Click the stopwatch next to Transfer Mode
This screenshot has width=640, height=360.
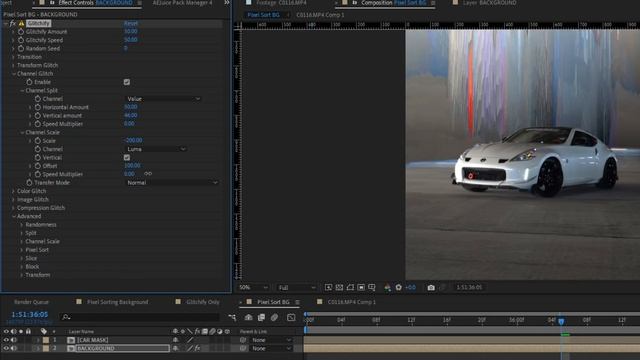click(29, 182)
